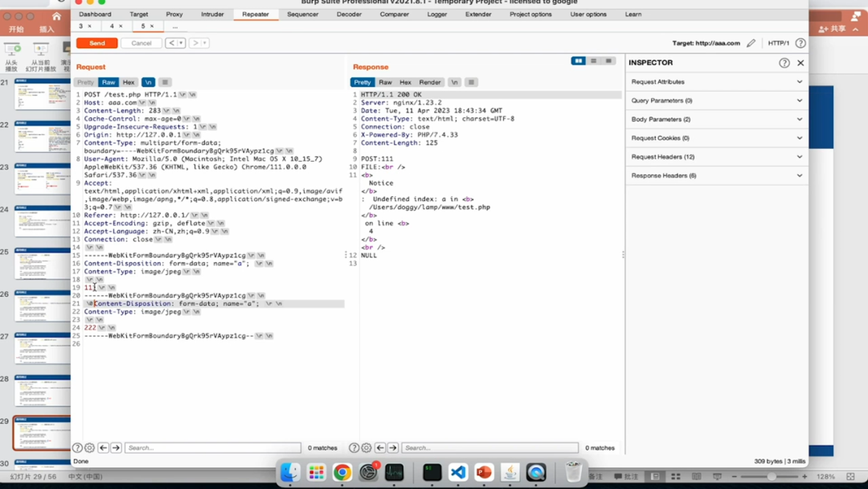Image resolution: width=868 pixels, height=489 pixels.
Task: Toggle non-printable characters in response
Action: [454, 82]
